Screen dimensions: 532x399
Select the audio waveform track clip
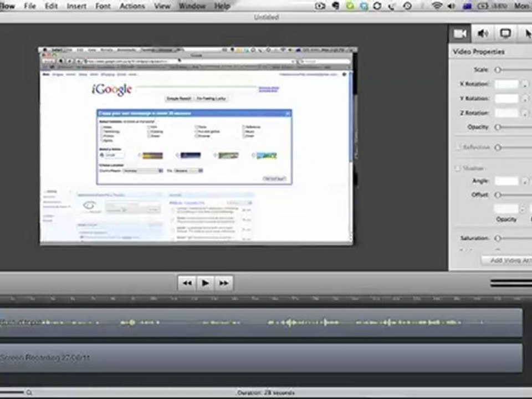[260, 323]
